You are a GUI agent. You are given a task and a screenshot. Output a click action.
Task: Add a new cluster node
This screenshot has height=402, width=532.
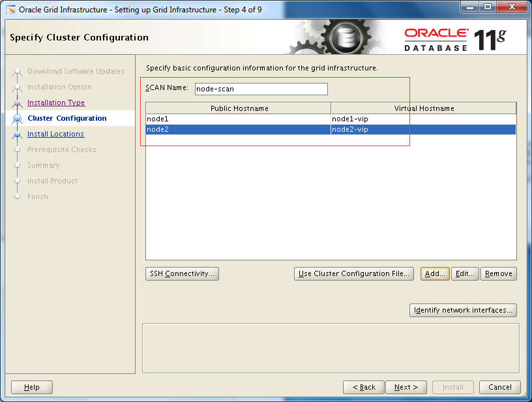[435, 273]
